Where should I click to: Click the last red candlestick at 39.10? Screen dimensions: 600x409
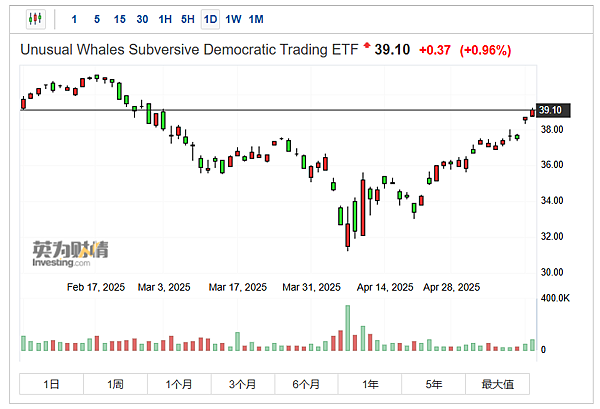click(532, 112)
